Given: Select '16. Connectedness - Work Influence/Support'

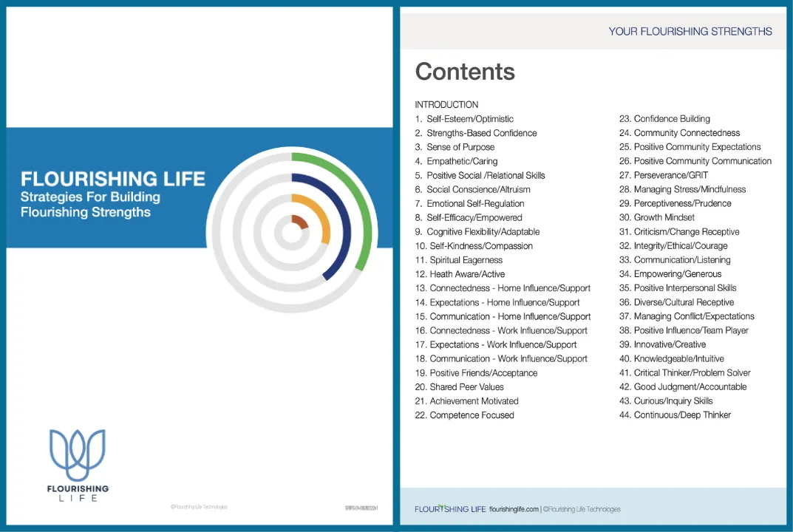Looking at the screenshot, I should 501,331.
